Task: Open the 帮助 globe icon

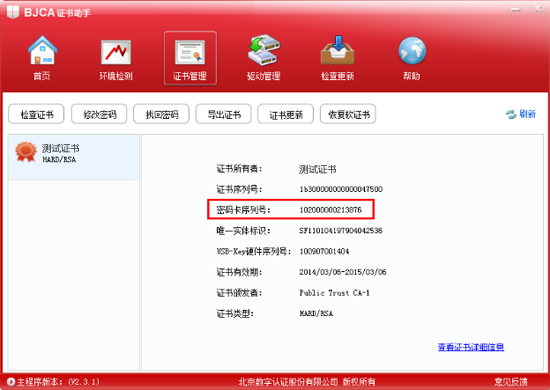Action: (412, 51)
